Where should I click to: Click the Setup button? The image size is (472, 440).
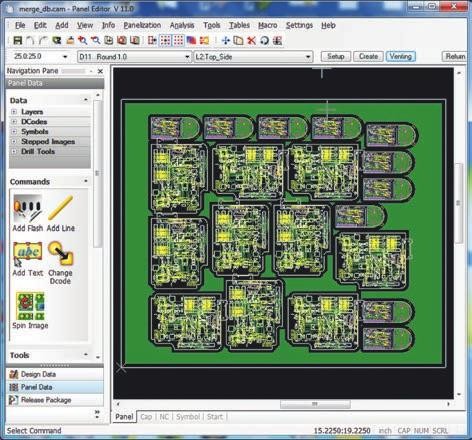pyautogui.click(x=335, y=56)
